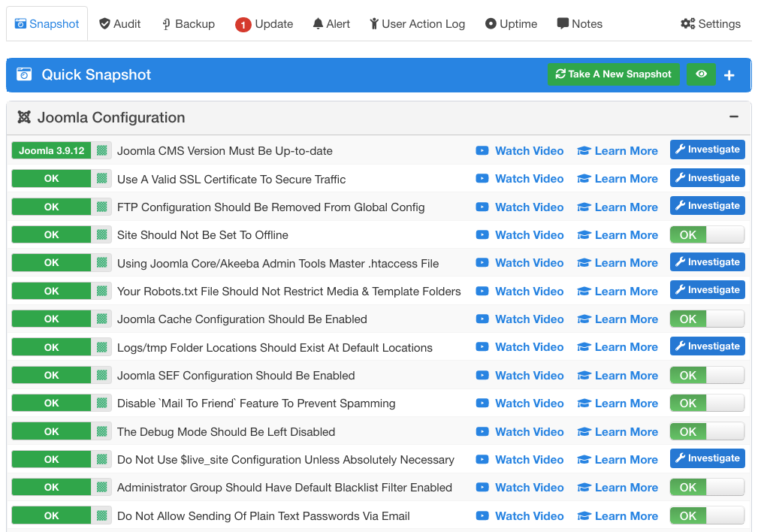This screenshot has width=758, height=532.
Task: Toggle the OK switch for Joomla Cache Configuration
Action: coord(706,319)
